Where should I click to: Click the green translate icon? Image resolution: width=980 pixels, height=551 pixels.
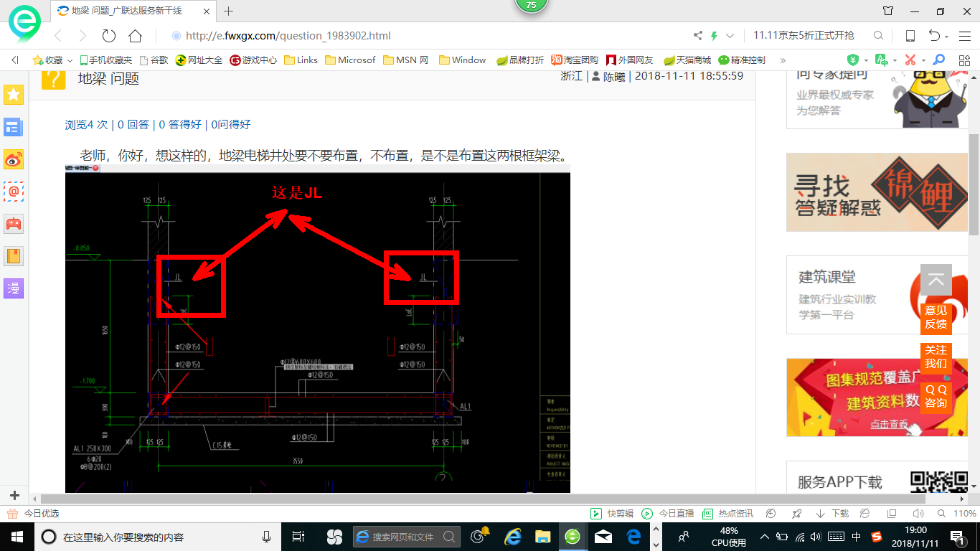click(x=882, y=60)
